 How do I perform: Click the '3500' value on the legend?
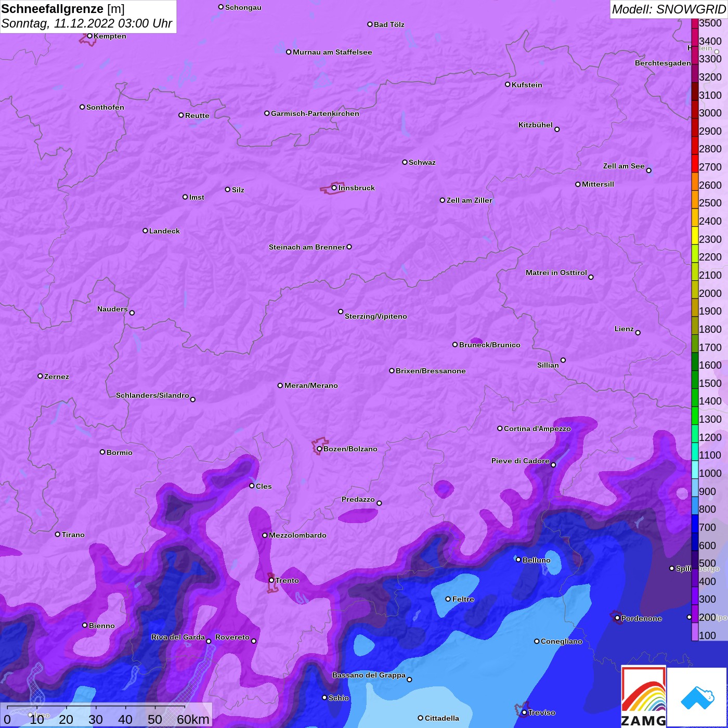point(710,23)
